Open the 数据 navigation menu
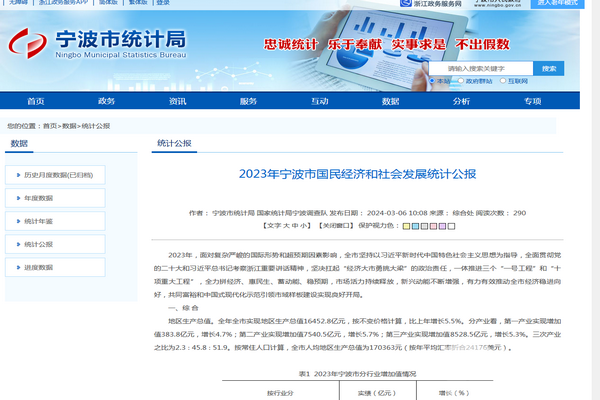 pos(391,101)
